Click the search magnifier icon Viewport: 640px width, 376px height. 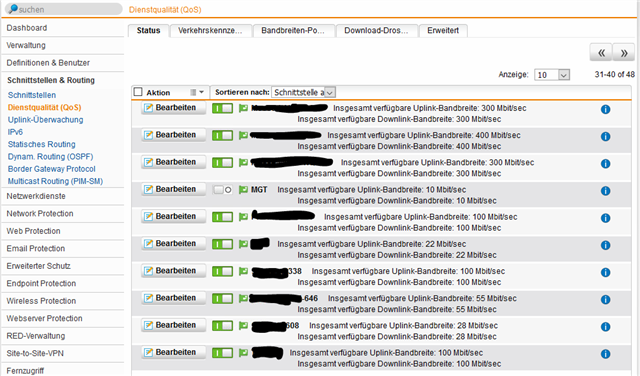(13, 9)
